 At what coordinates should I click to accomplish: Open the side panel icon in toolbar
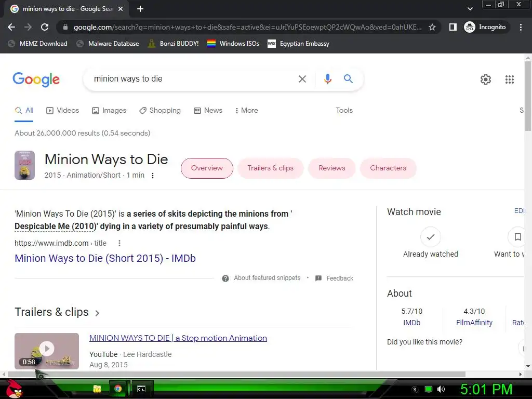(453, 27)
